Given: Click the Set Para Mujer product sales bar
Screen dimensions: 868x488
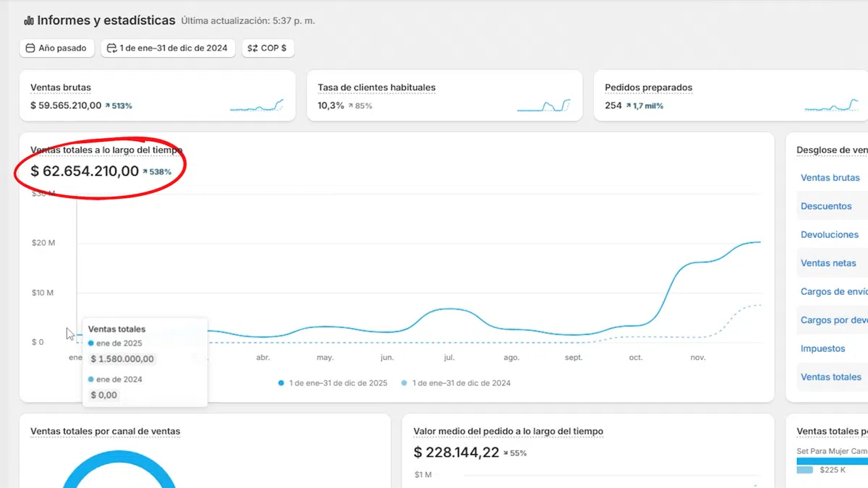Looking at the screenshot, I should [832, 461].
